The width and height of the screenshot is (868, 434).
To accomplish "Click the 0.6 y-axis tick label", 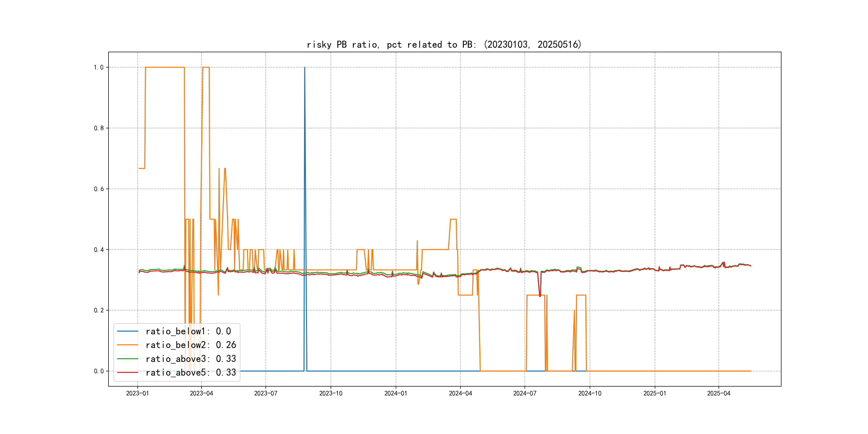I will [x=98, y=189].
